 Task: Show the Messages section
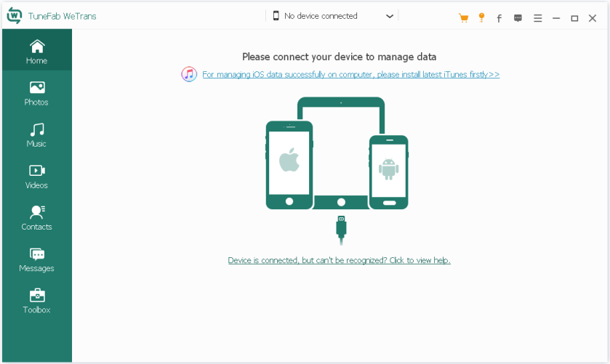click(x=36, y=259)
